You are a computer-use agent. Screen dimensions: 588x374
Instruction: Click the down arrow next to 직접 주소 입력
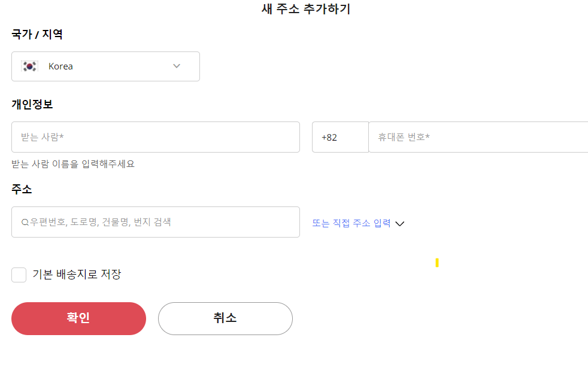click(400, 223)
